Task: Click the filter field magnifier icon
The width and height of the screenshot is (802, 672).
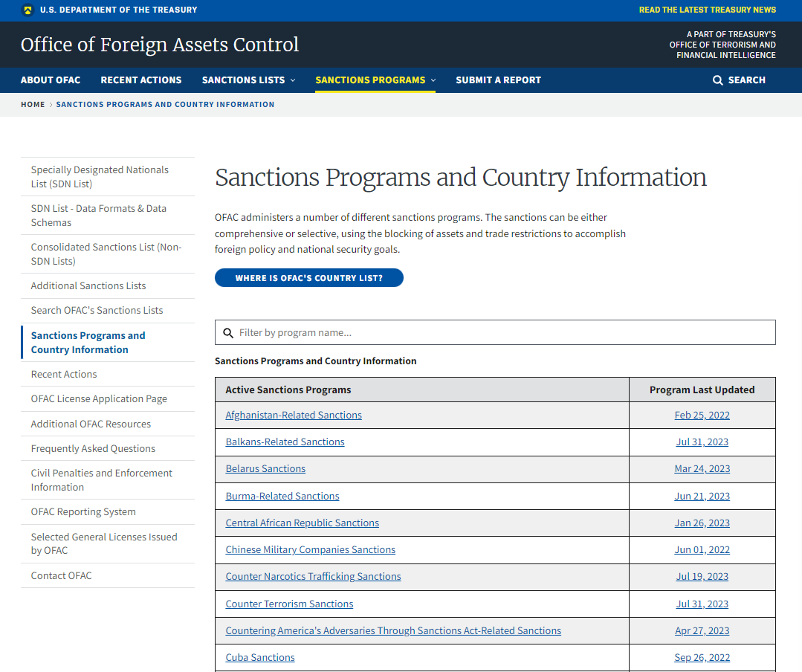Action: click(x=228, y=333)
